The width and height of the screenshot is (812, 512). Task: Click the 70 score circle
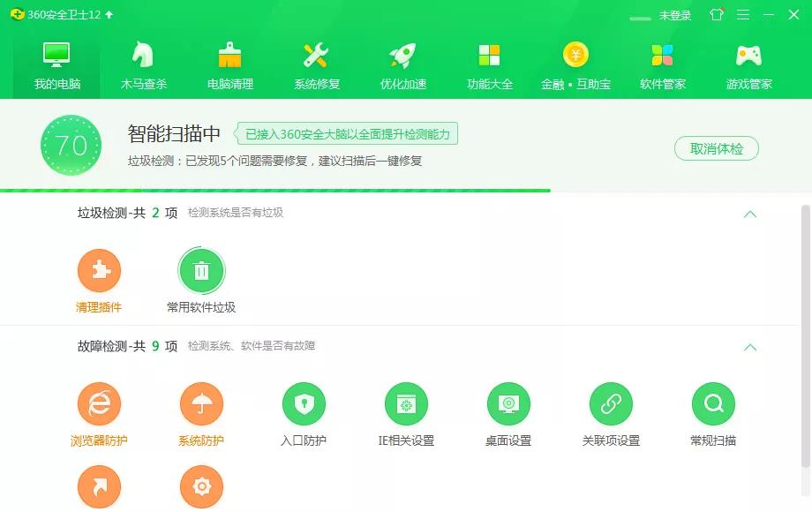[71, 144]
